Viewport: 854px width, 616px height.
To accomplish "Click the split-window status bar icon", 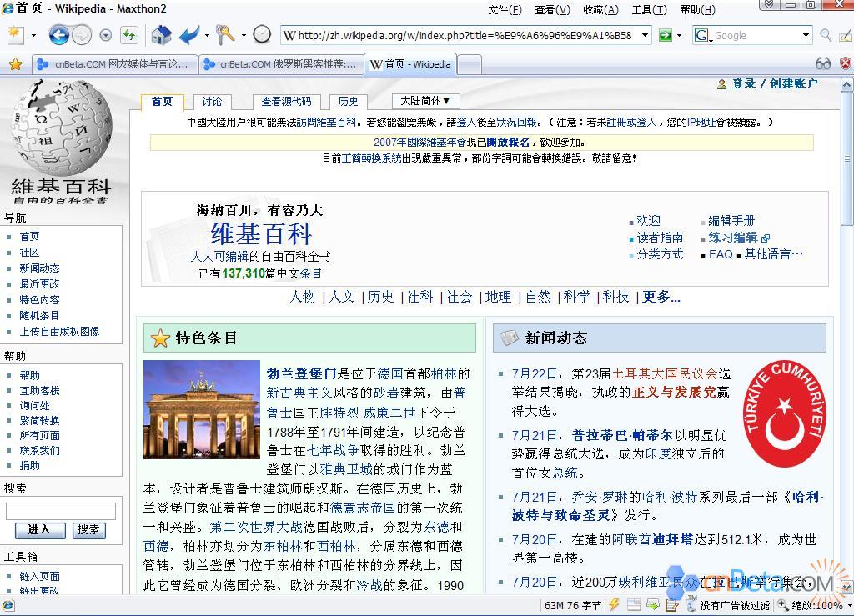I will pos(634,604).
